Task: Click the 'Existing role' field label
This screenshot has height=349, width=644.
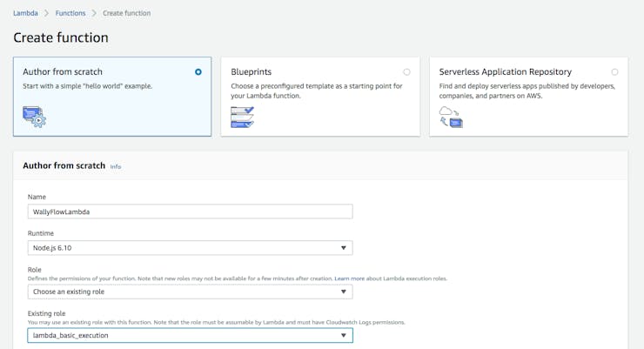Action: tap(46, 313)
